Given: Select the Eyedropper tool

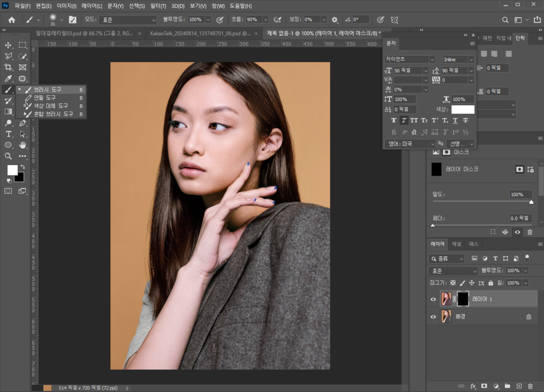Looking at the screenshot, I should tap(8, 79).
